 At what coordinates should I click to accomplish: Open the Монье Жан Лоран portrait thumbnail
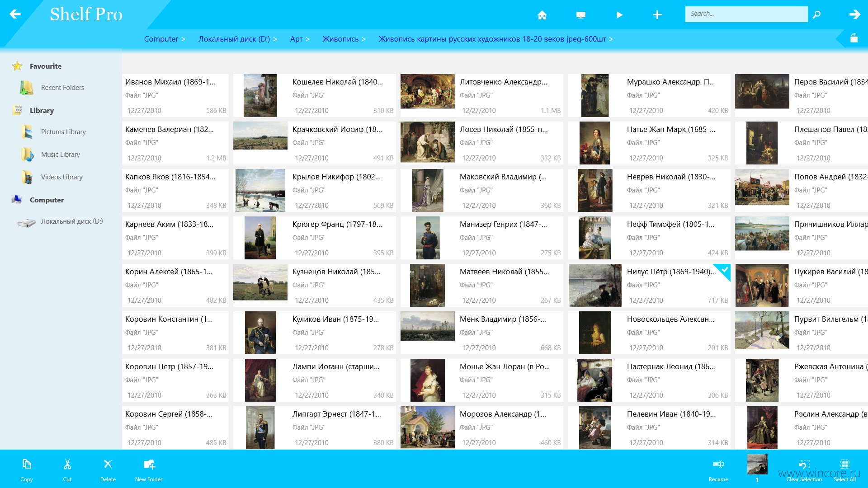click(428, 380)
